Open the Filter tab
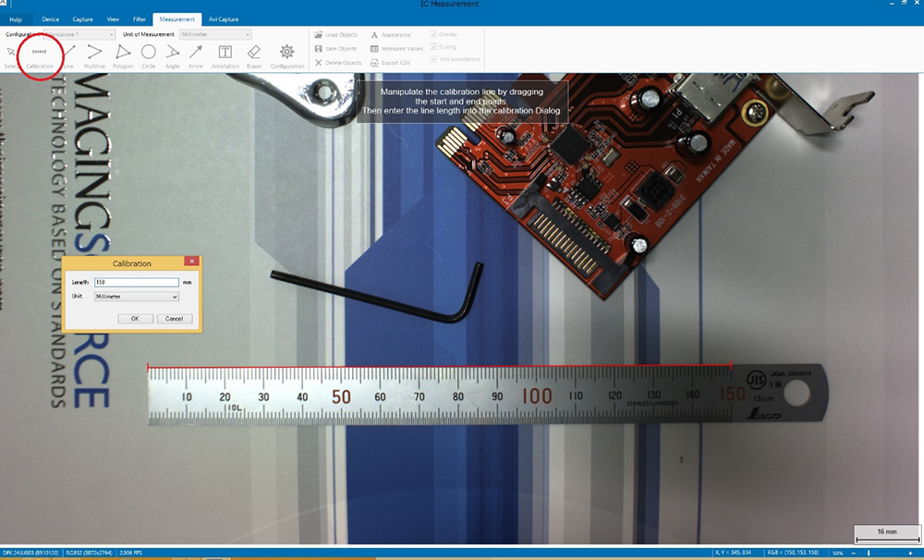 [140, 19]
